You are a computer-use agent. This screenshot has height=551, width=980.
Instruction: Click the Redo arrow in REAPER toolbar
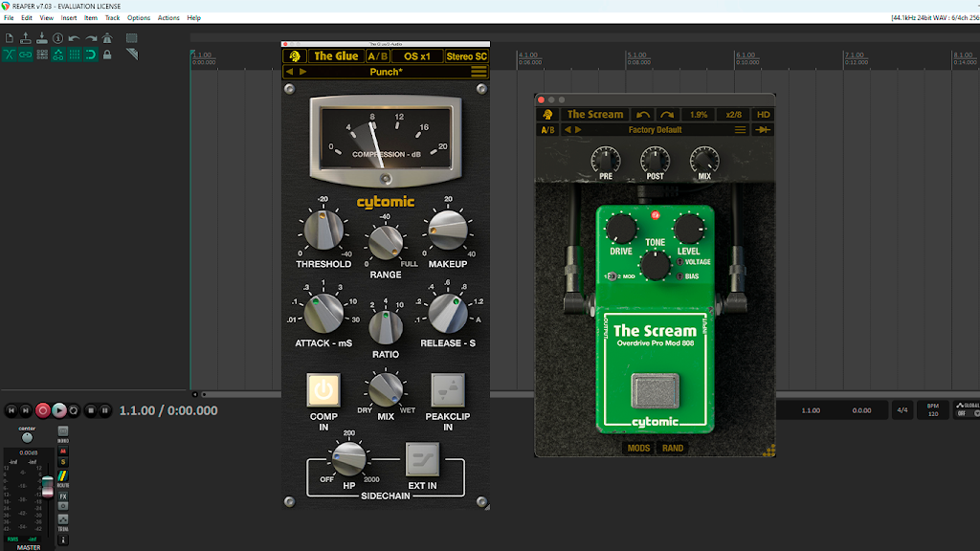tap(91, 38)
